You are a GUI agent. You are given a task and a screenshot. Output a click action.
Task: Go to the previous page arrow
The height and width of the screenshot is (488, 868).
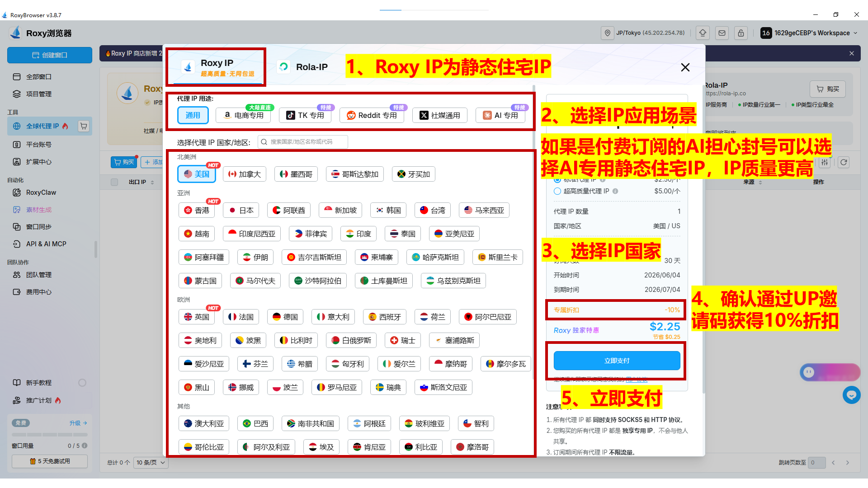point(833,463)
